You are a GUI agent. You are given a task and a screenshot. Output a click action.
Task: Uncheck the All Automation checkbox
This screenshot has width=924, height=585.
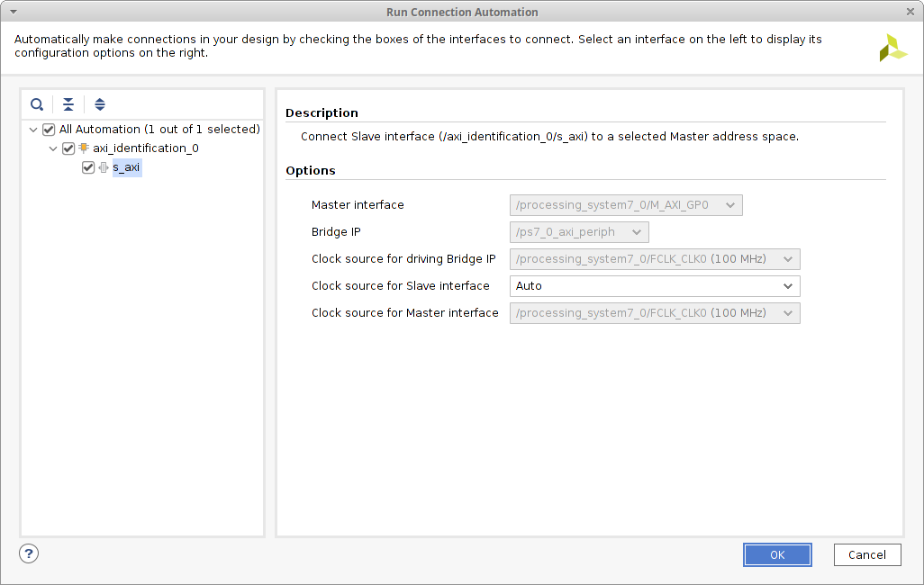[50, 130]
